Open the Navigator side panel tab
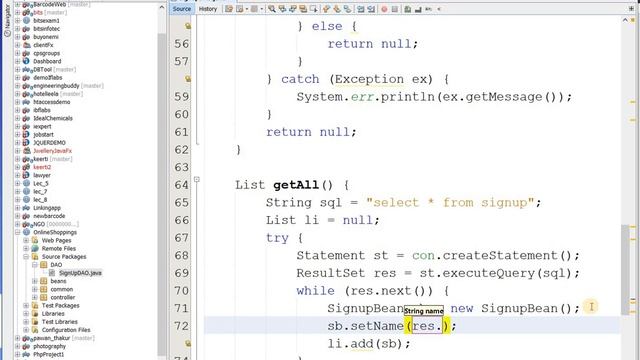Viewport: 640px width, 360px height. click(x=7, y=20)
